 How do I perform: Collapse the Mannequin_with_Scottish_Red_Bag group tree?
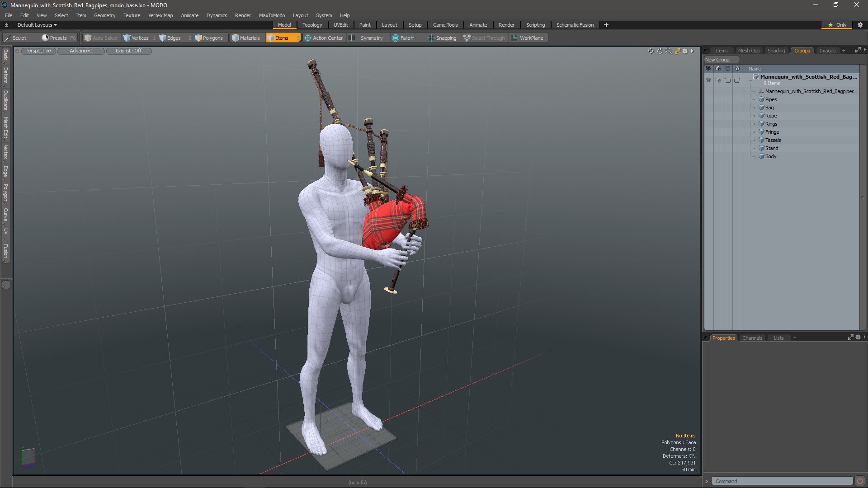[x=750, y=79]
